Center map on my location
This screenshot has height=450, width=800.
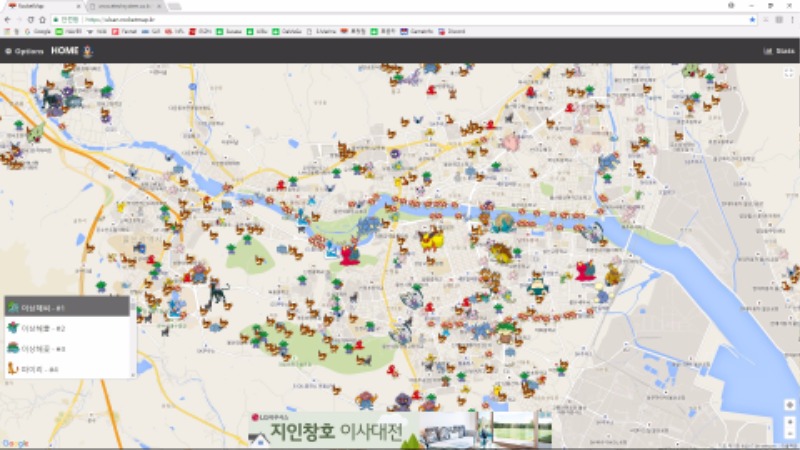click(x=790, y=405)
